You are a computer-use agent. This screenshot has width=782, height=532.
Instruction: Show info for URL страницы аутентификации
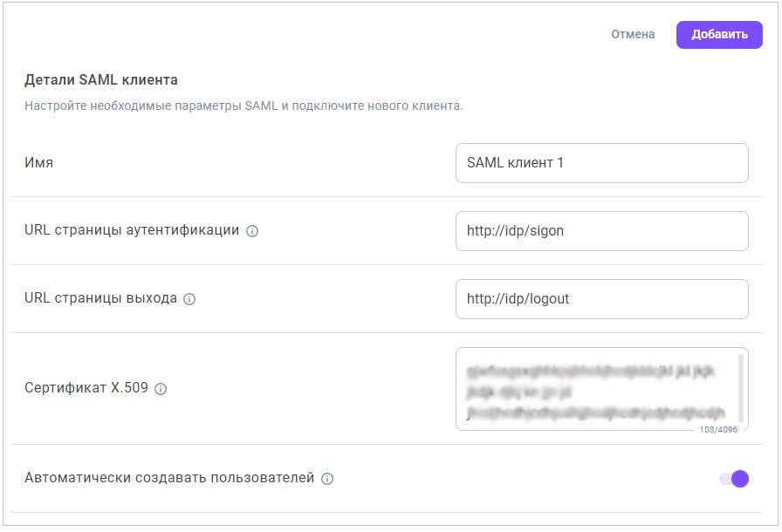(252, 231)
